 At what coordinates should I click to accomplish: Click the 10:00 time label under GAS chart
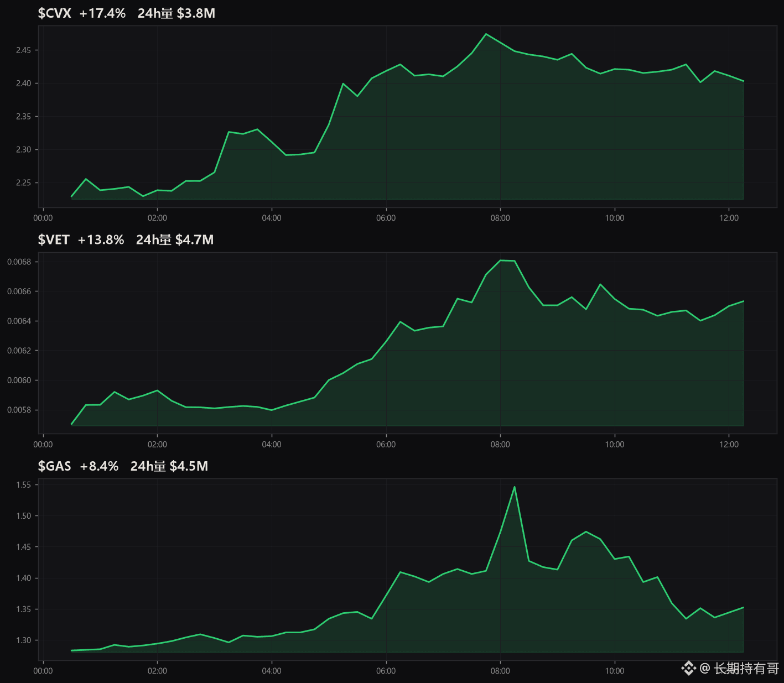point(615,671)
